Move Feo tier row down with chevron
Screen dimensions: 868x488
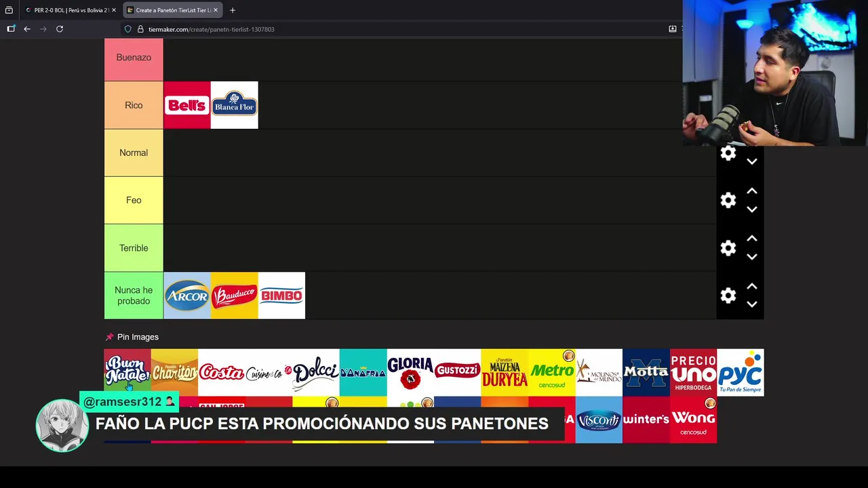coord(752,209)
